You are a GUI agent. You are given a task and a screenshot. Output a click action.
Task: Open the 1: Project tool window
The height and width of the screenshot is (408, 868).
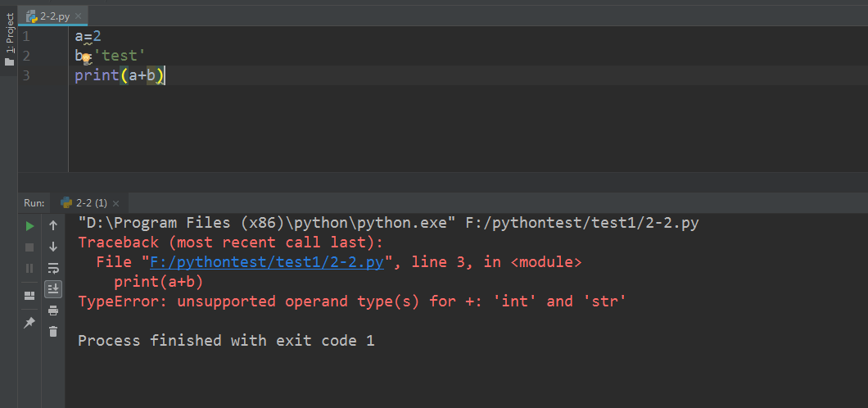tap(9, 39)
